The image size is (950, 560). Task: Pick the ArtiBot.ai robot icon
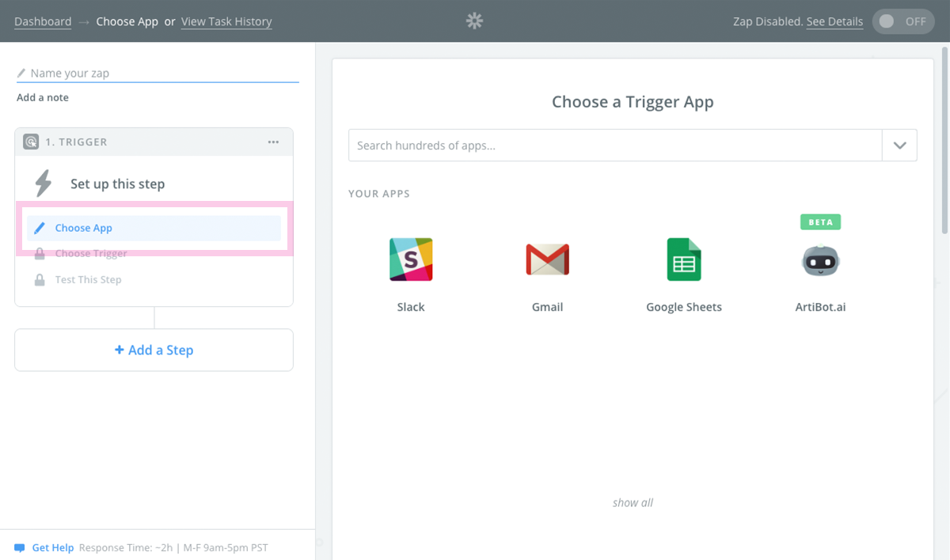pyautogui.click(x=820, y=260)
